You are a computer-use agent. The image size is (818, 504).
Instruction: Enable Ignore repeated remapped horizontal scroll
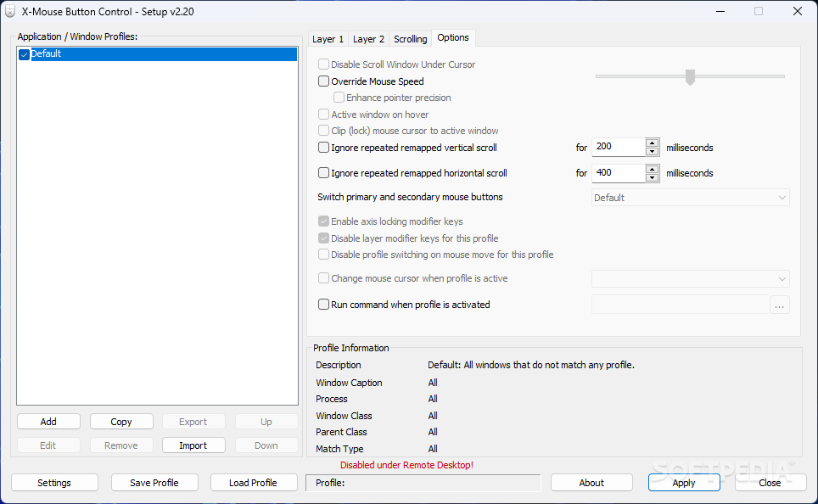coord(323,173)
